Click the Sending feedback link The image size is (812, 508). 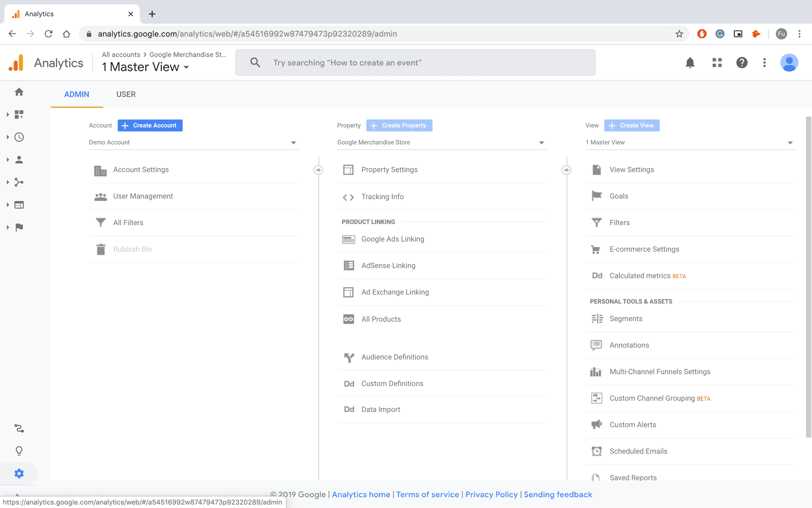(558, 495)
